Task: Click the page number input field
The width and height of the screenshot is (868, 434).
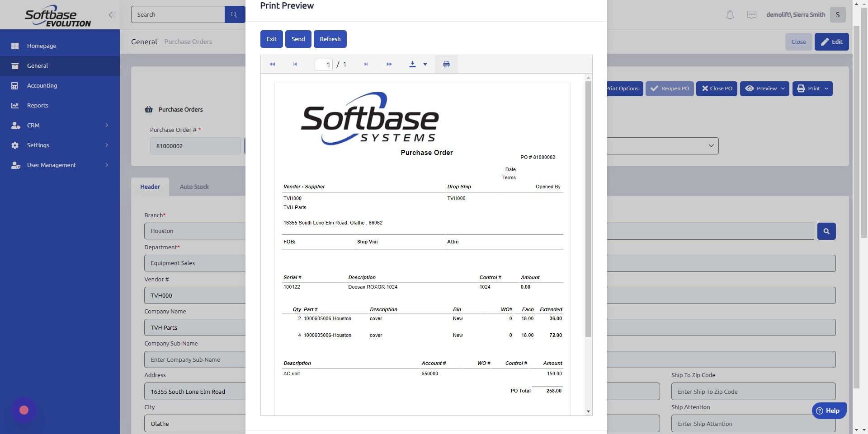Action: click(x=324, y=65)
